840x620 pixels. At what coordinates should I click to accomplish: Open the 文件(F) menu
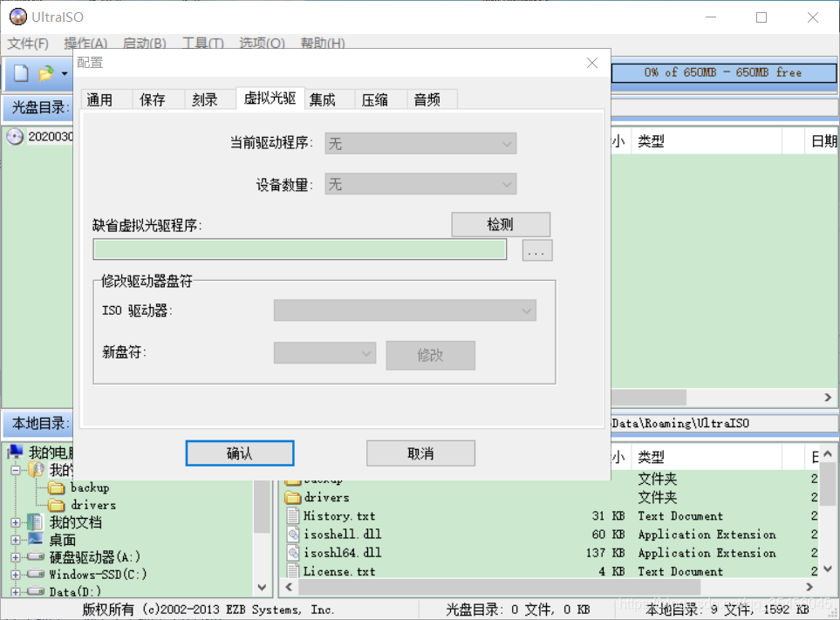pos(28,44)
